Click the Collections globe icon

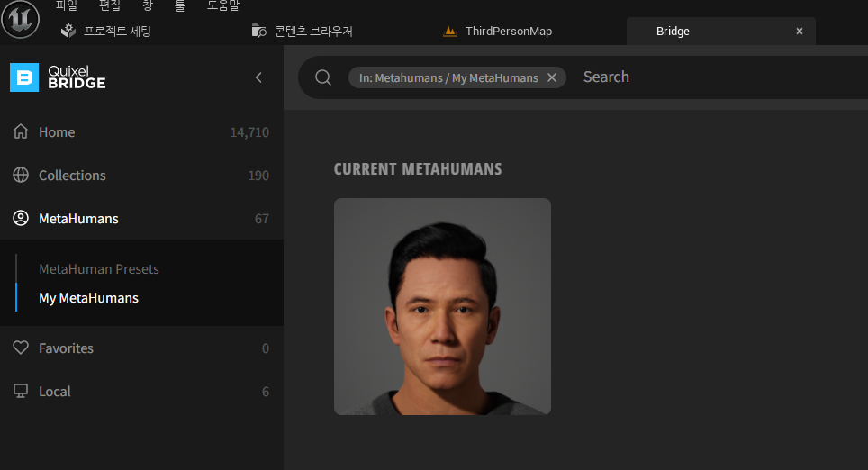click(x=21, y=175)
